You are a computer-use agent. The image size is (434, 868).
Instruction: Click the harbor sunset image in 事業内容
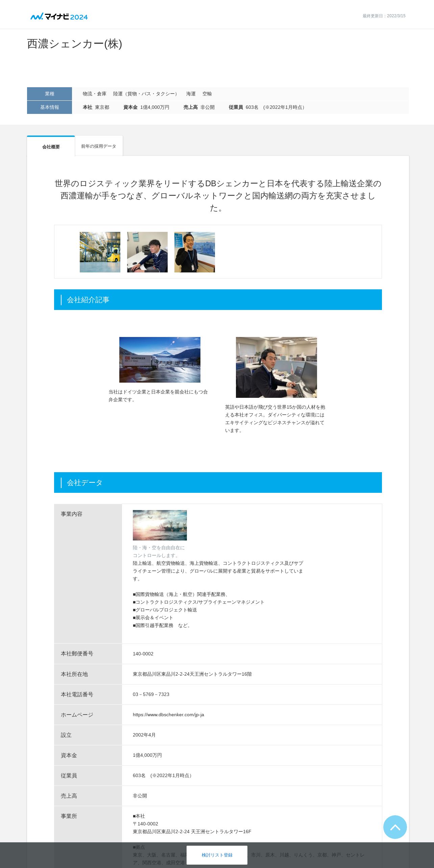pos(160,525)
